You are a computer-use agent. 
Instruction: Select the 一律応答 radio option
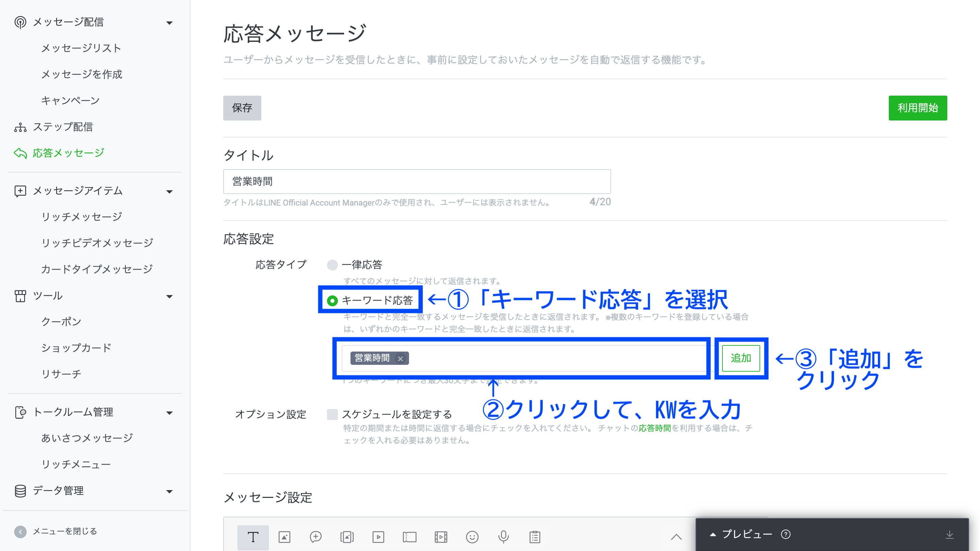pos(332,265)
